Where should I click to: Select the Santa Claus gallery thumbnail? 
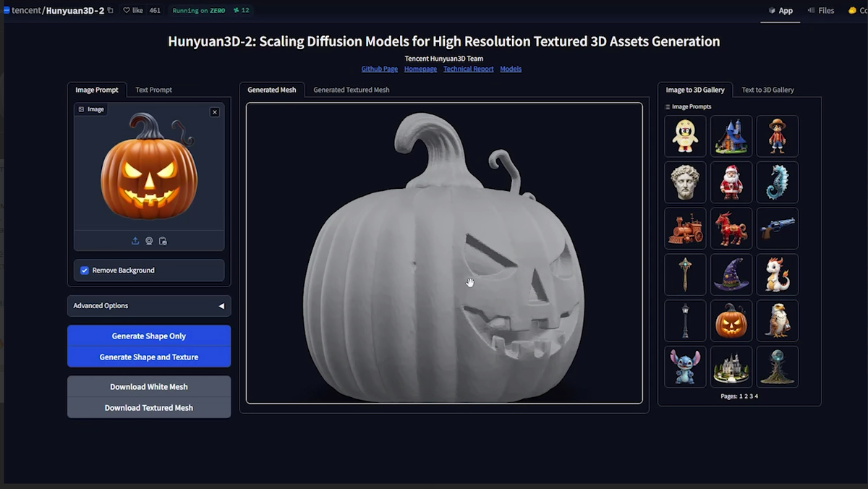(731, 182)
